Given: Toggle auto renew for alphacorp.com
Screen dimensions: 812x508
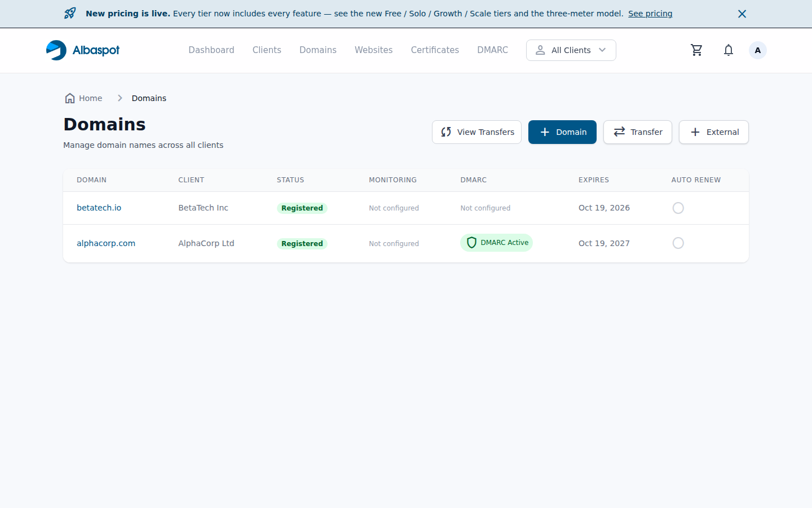Looking at the screenshot, I should pyautogui.click(x=678, y=243).
